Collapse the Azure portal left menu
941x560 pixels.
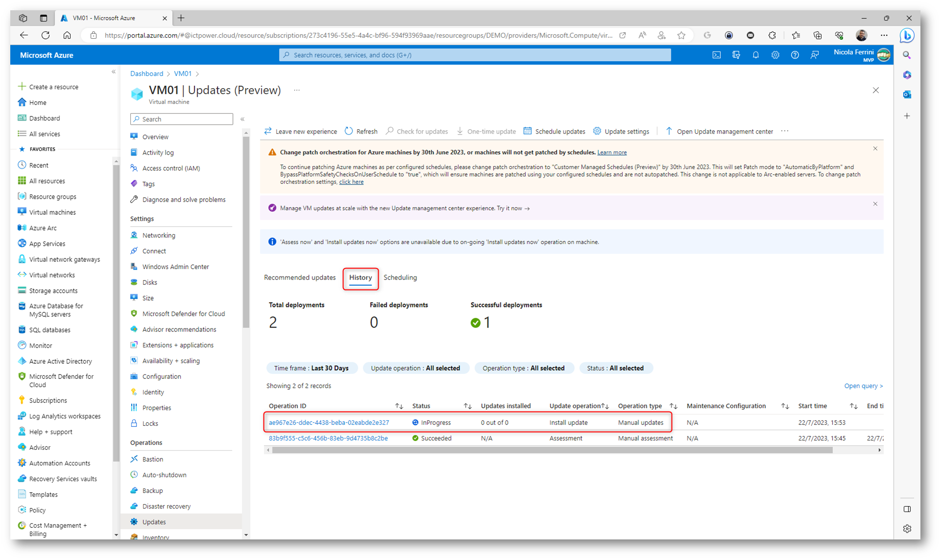pyautogui.click(x=114, y=72)
